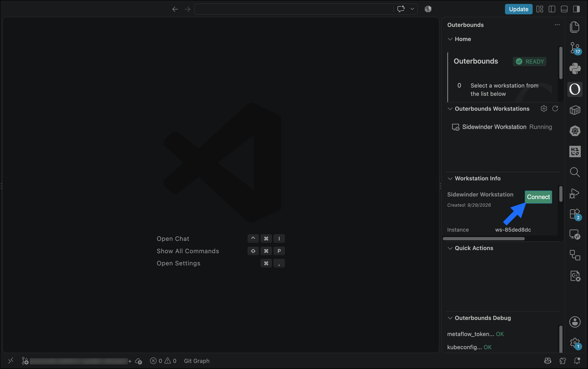Open the file-with-gear activity bar icon
Viewport: 588px width, 369px height.
[575, 276]
